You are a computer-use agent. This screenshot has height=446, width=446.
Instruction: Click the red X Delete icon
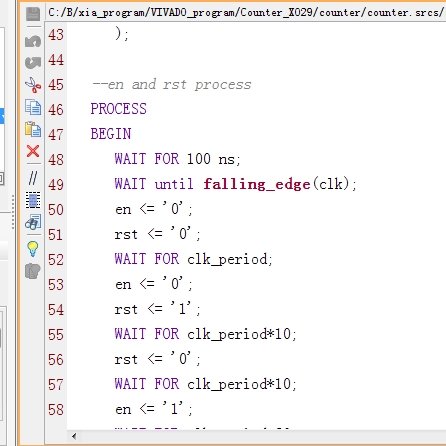coord(33,151)
